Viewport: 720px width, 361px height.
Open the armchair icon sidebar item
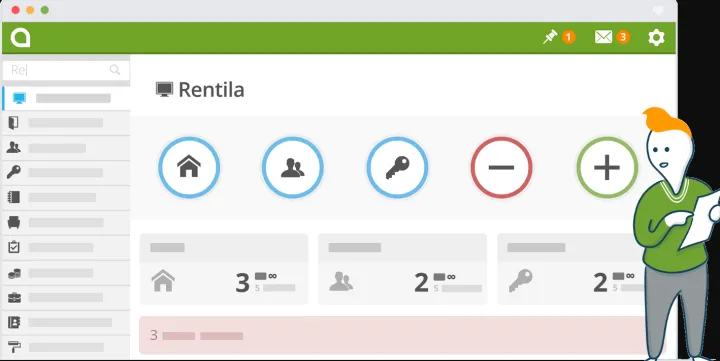click(x=66, y=223)
